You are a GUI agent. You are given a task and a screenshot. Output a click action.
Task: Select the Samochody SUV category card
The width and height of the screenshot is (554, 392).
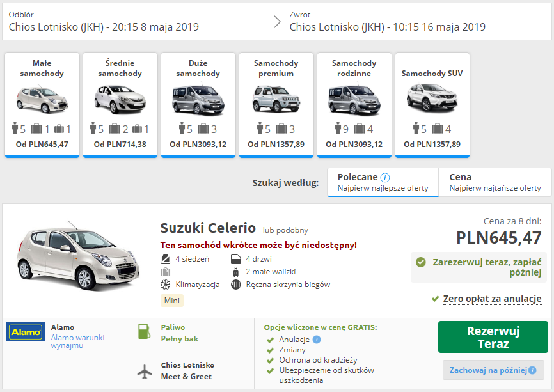tap(432, 106)
